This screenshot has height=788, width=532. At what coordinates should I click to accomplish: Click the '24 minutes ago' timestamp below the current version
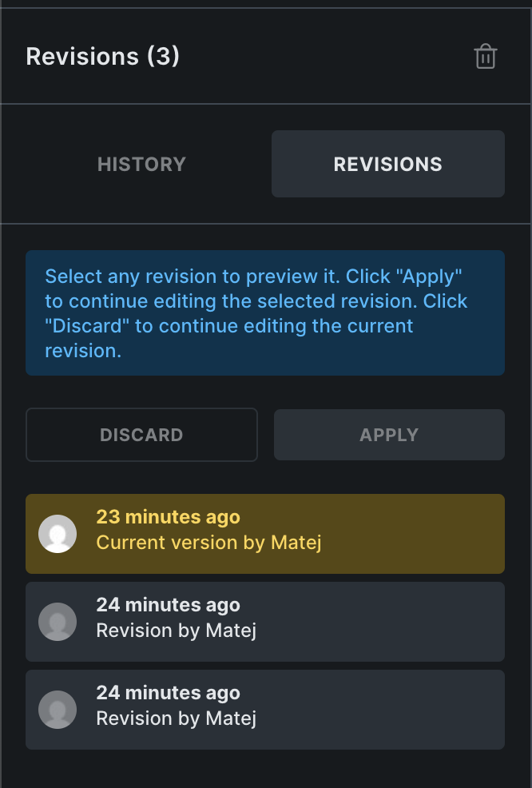click(168, 605)
